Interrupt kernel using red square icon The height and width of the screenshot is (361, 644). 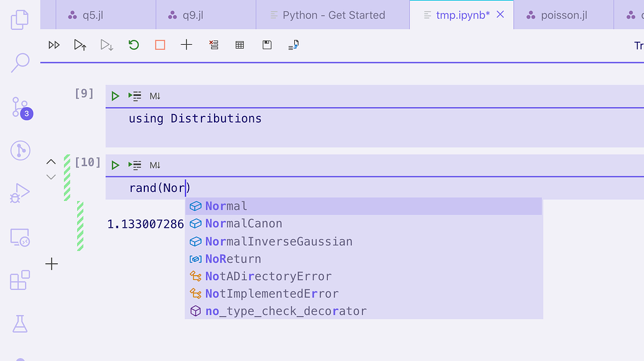pyautogui.click(x=160, y=45)
